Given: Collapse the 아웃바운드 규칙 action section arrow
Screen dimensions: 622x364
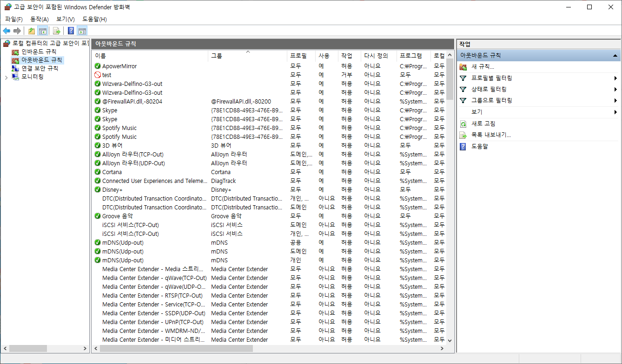Looking at the screenshot, I should pyautogui.click(x=616, y=55).
